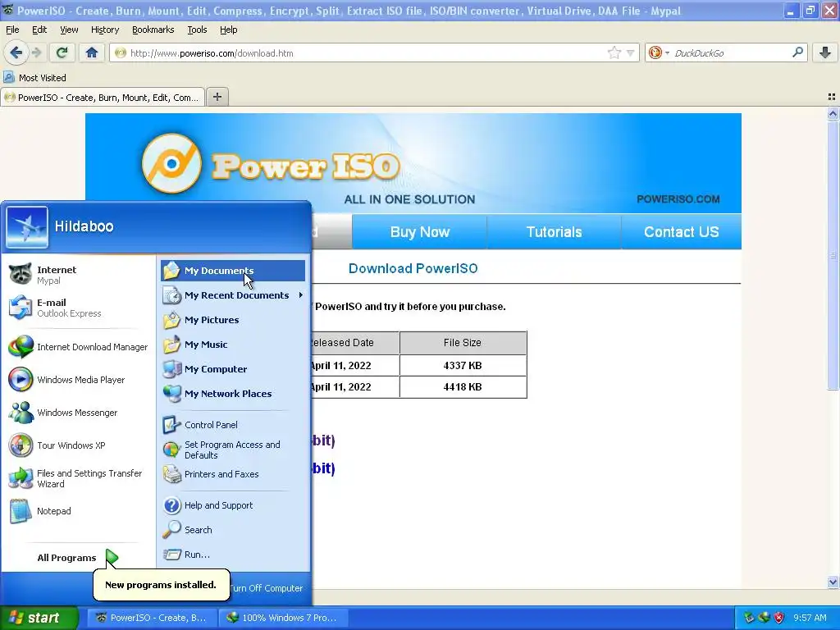The width and height of the screenshot is (840, 630).
Task: Click the search magnifier in DuckDuckGo box
Action: [x=797, y=52]
